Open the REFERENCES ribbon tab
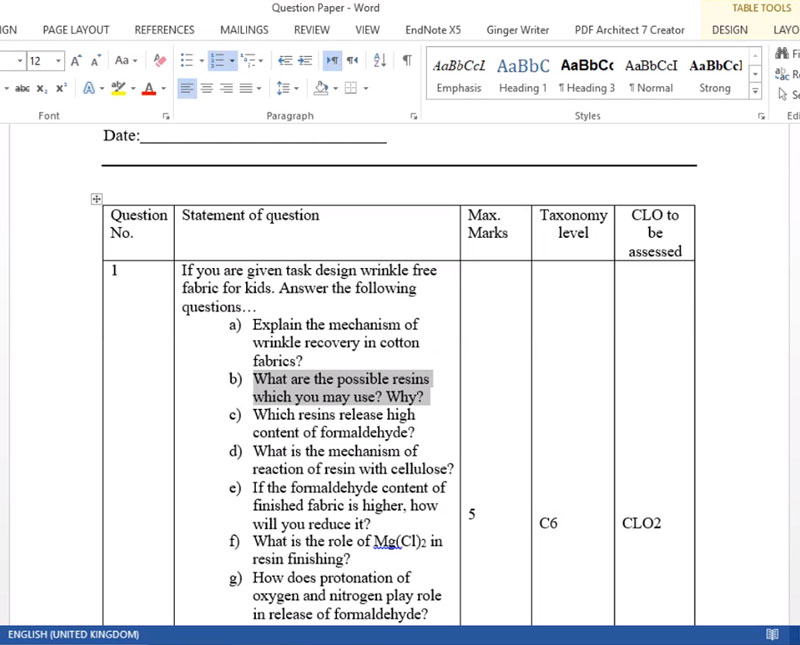 (164, 30)
